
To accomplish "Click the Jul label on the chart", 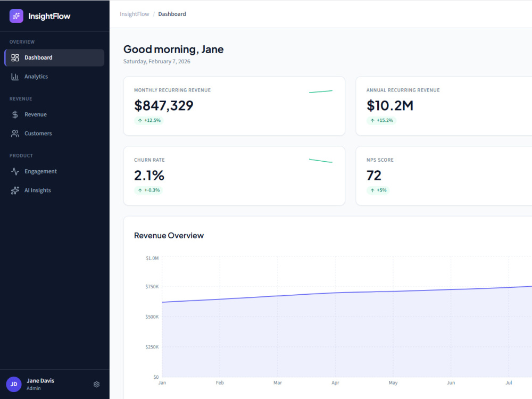I will point(509,383).
